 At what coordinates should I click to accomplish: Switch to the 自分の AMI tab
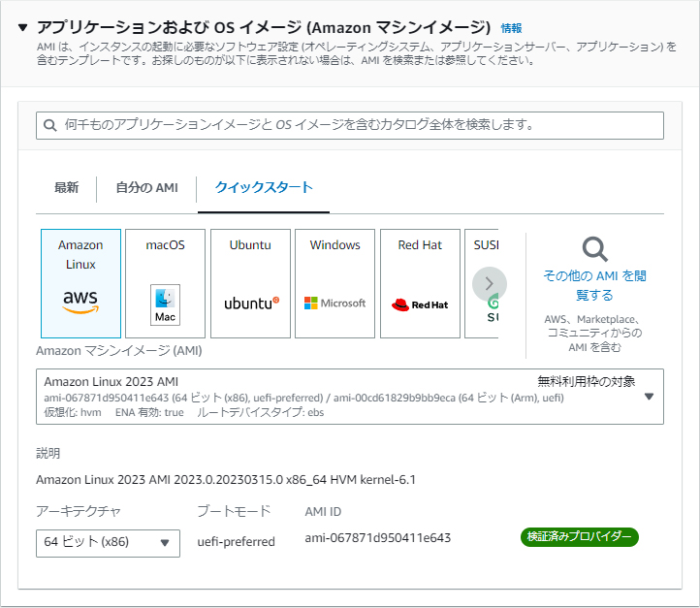(x=146, y=187)
